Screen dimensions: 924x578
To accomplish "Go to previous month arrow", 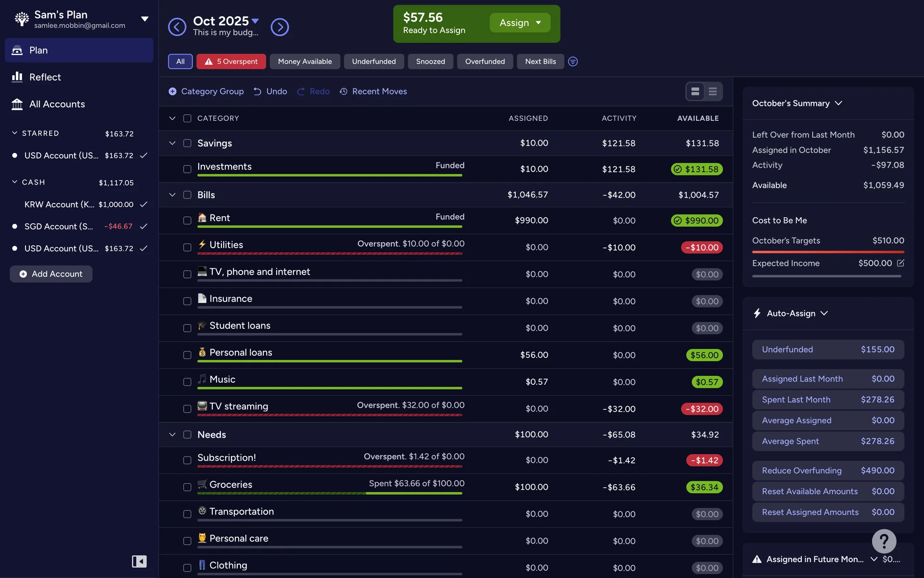I will 177,27.
